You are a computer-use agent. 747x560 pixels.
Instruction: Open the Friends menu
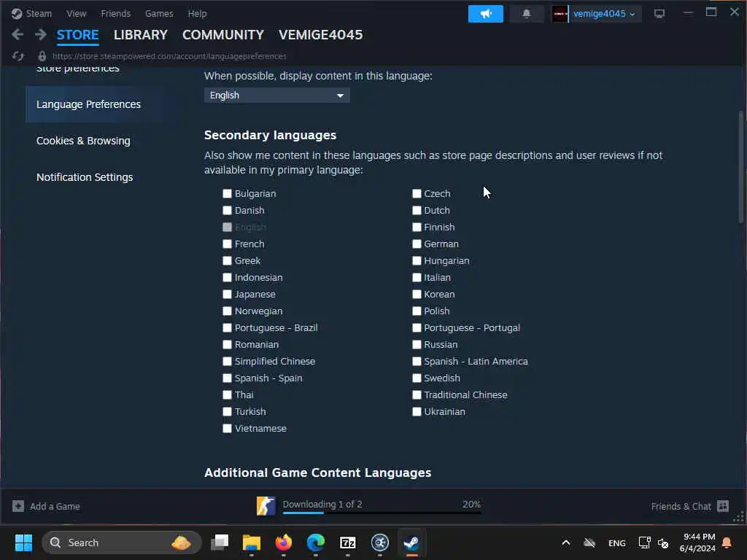tap(116, 14)
